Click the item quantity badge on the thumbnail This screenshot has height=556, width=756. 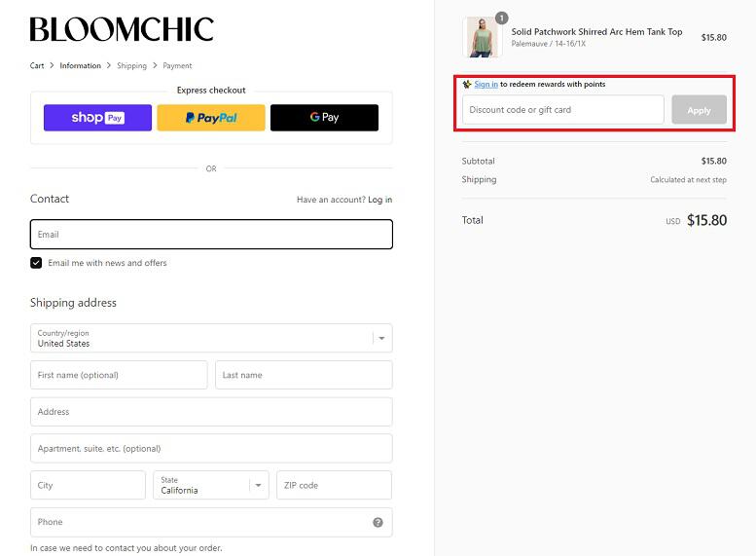502,19
